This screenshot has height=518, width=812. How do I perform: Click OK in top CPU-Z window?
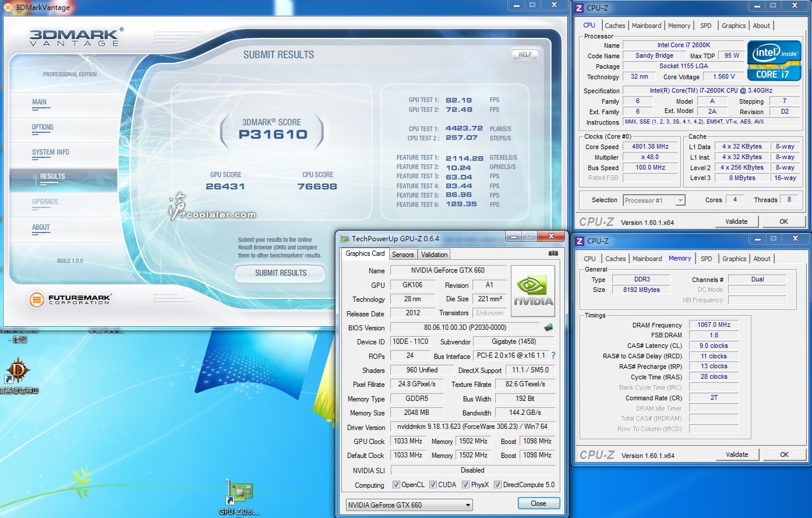783,221
